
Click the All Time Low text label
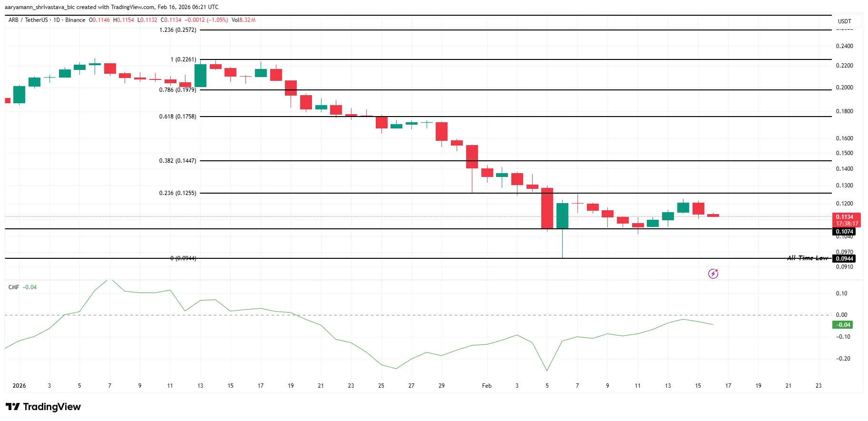(807, 258)
